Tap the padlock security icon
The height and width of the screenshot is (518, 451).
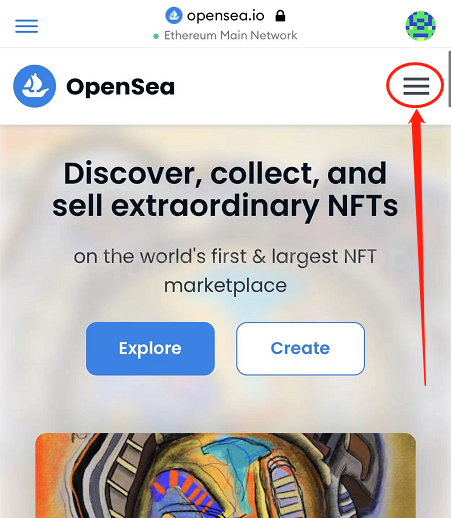click(x=280, y=16)
